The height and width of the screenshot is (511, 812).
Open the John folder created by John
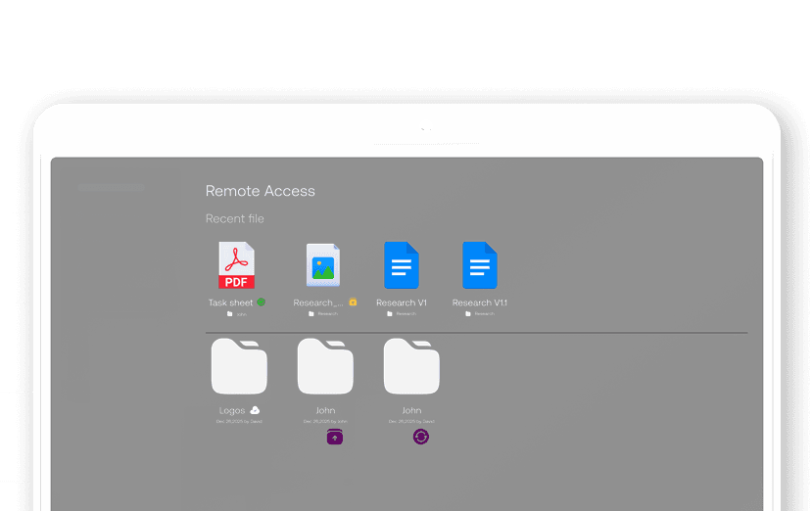click(325, 366)
